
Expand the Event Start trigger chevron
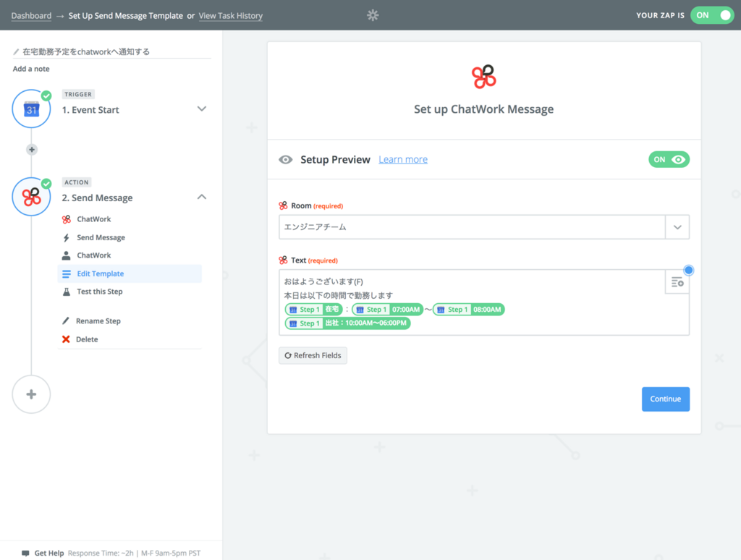pos(202,109)
